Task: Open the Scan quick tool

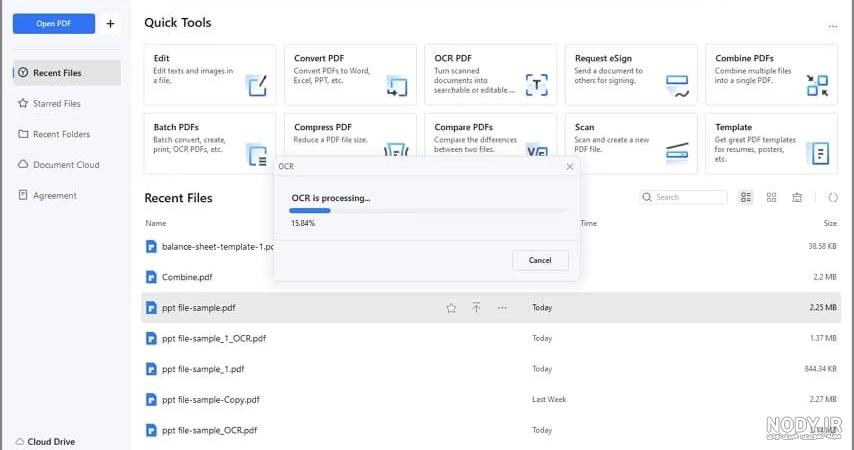Action: coord(631,143)
